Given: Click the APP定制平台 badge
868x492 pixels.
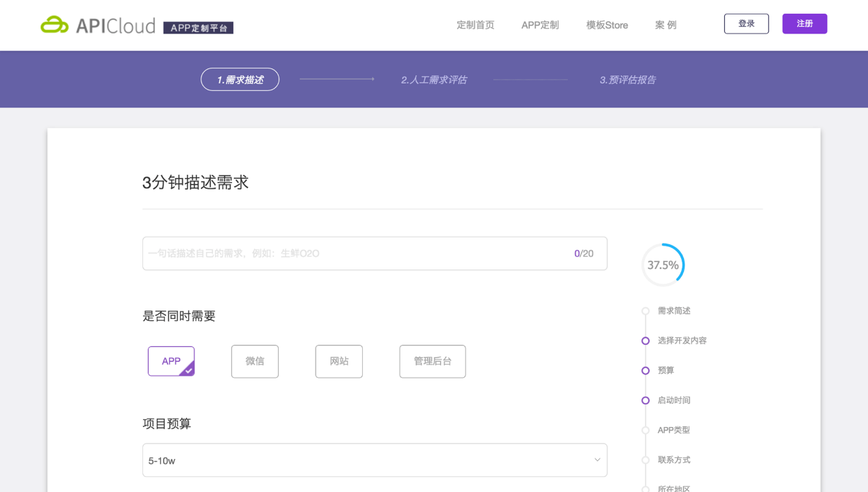Looking at the screenshot, I should click(x=199, y=28).
